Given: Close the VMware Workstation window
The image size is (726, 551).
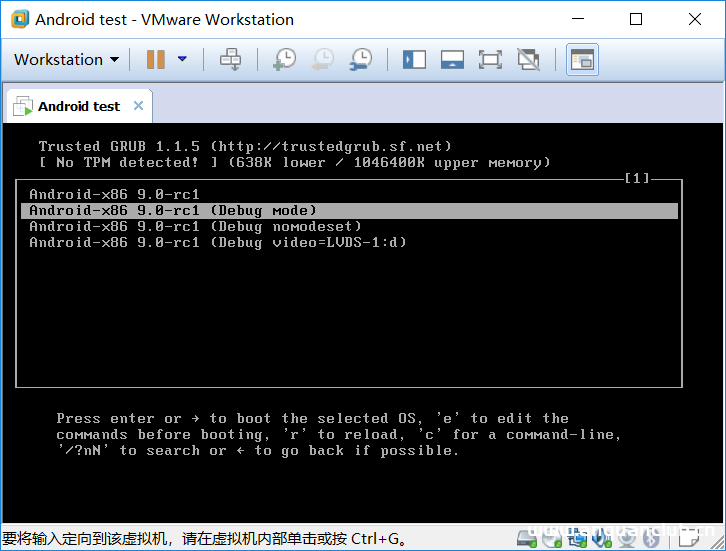Looking at the screenshot, I should (695, 19).
